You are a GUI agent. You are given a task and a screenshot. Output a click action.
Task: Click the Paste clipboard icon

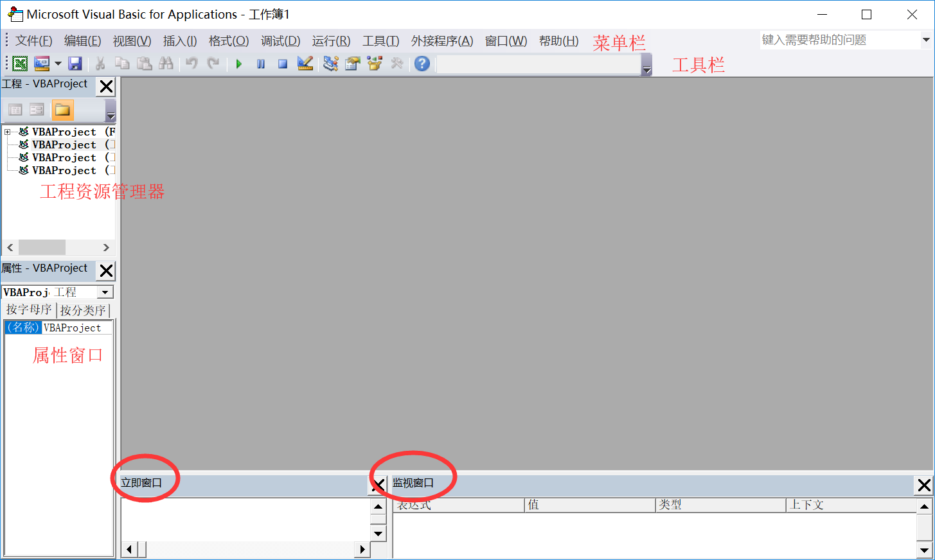point(144,64)
